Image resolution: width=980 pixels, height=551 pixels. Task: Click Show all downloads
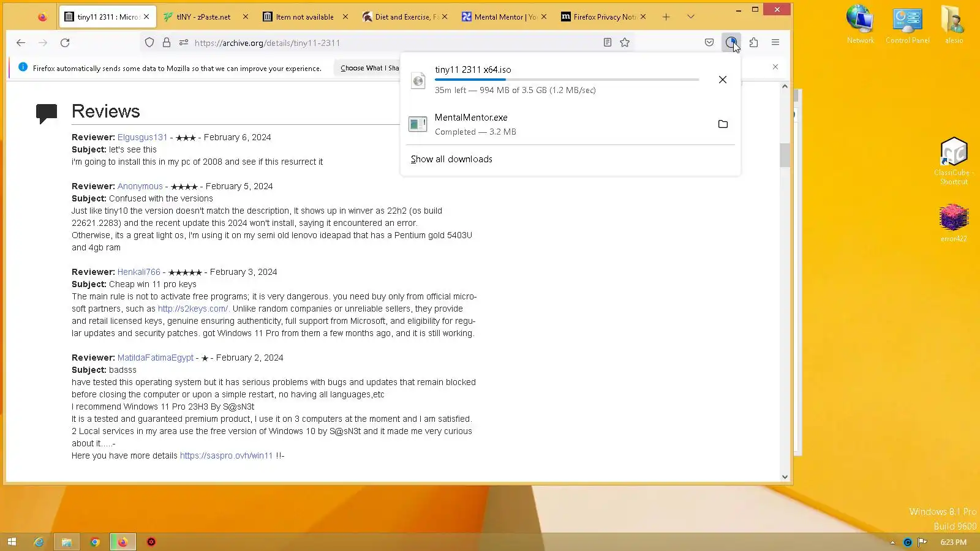pyautogui.click(x=451, y=159)
